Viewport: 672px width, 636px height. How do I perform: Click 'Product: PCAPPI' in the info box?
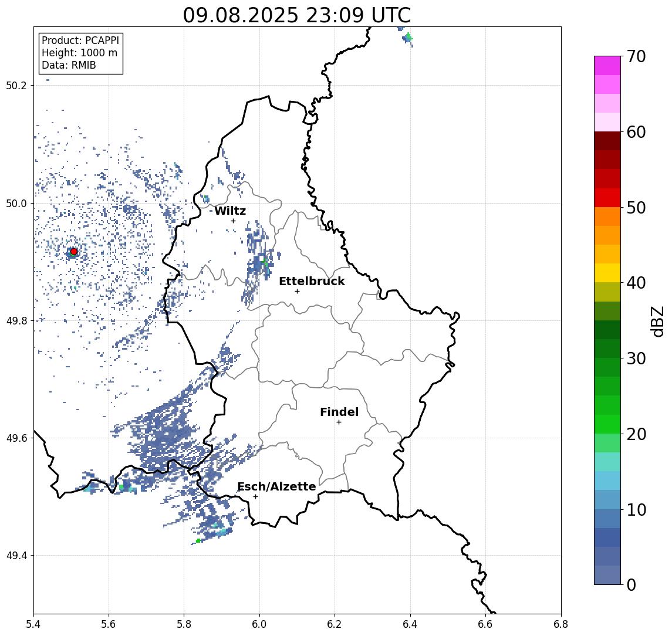(x=80, y=40)
